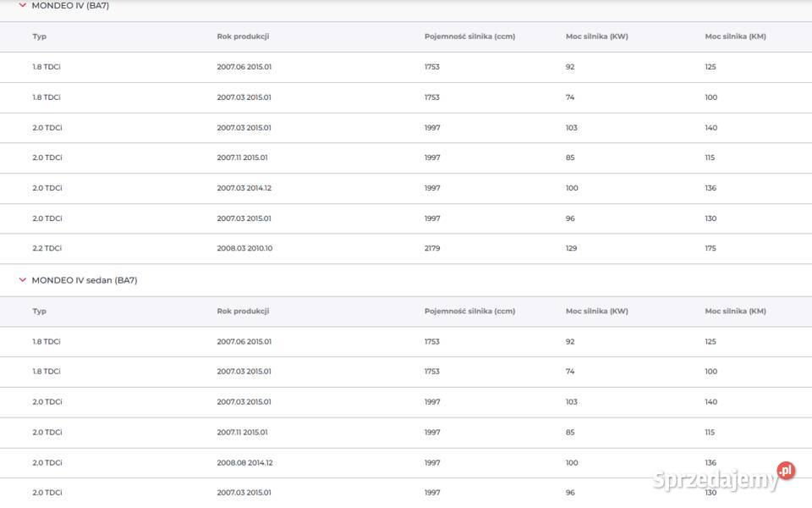Click the 'MONDEO IV (BA7)' title at the top

(x=70, y=5)
